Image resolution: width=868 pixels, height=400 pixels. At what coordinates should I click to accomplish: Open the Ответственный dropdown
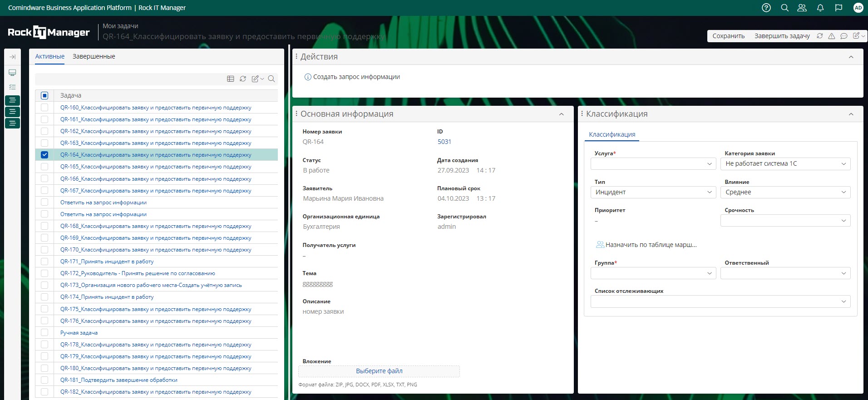tap(785, 273)
